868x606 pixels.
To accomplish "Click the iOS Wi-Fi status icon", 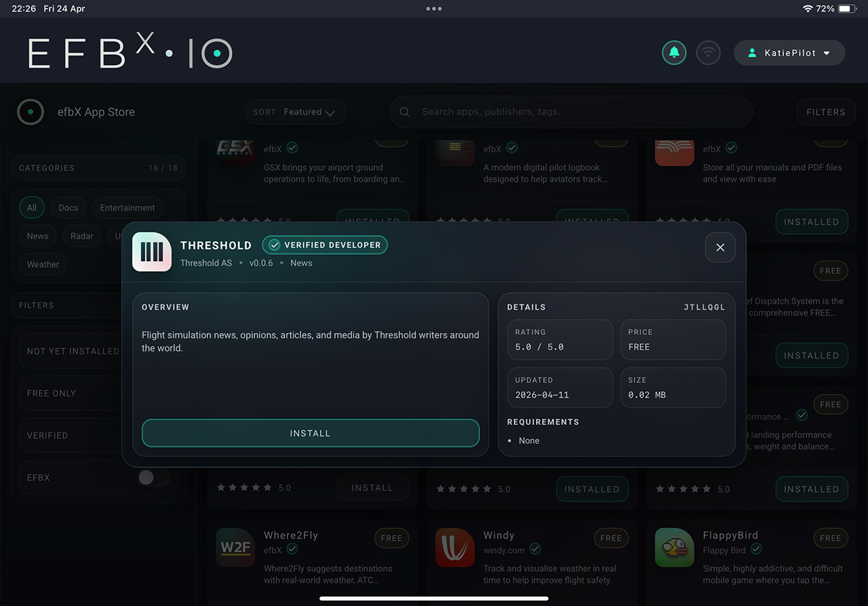I will (807, 9).
